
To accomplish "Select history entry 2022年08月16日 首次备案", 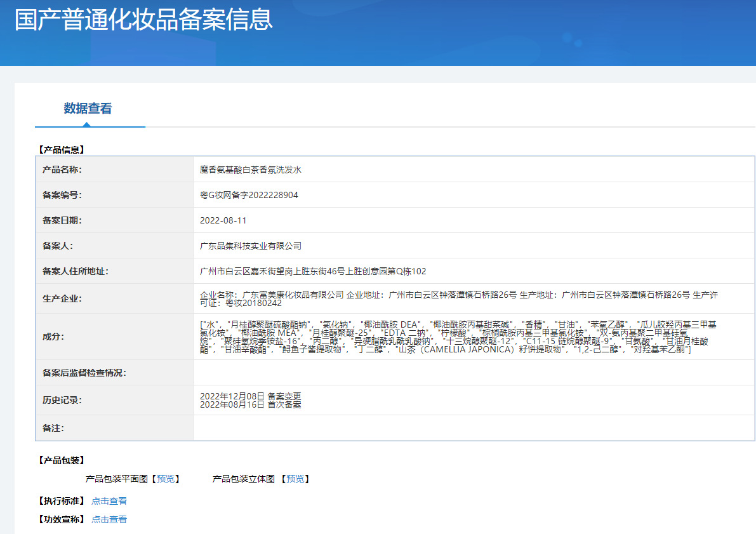I will [x=250, y=404].
